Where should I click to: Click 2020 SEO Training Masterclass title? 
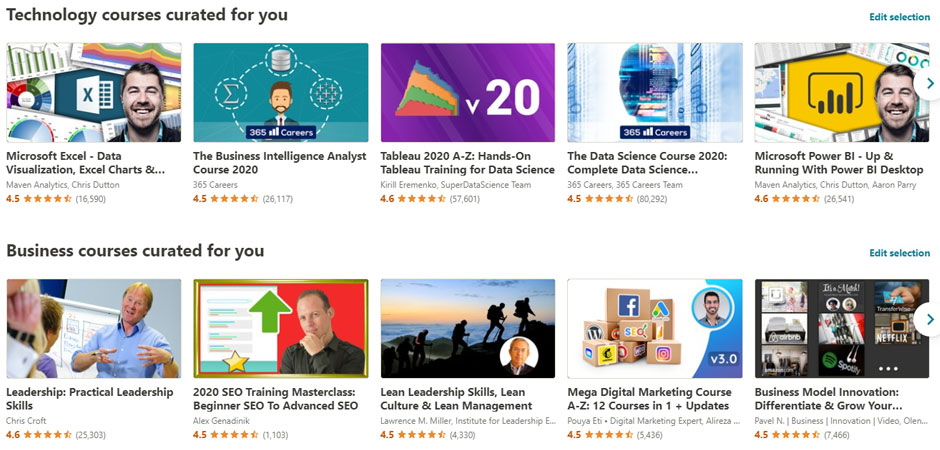[x=275, y=399]
